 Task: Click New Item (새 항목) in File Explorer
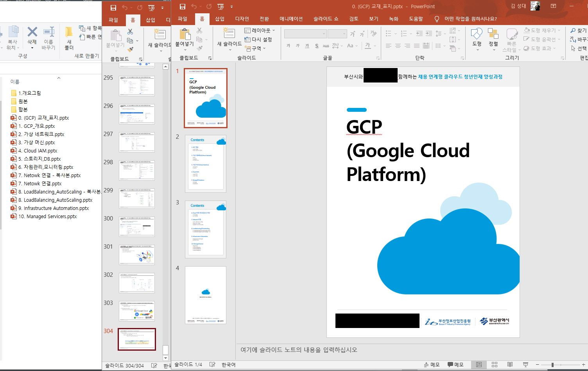(90, 28)
